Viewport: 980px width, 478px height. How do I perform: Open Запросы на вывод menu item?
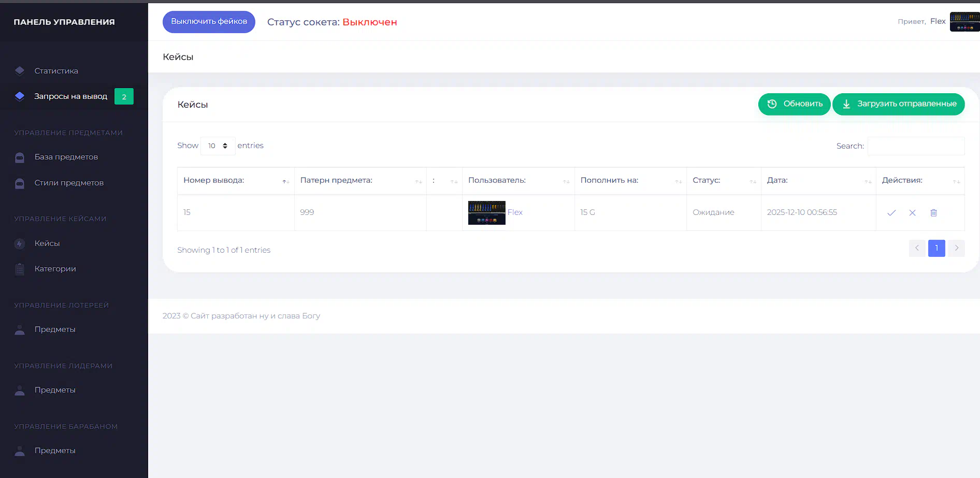[70, 96]
